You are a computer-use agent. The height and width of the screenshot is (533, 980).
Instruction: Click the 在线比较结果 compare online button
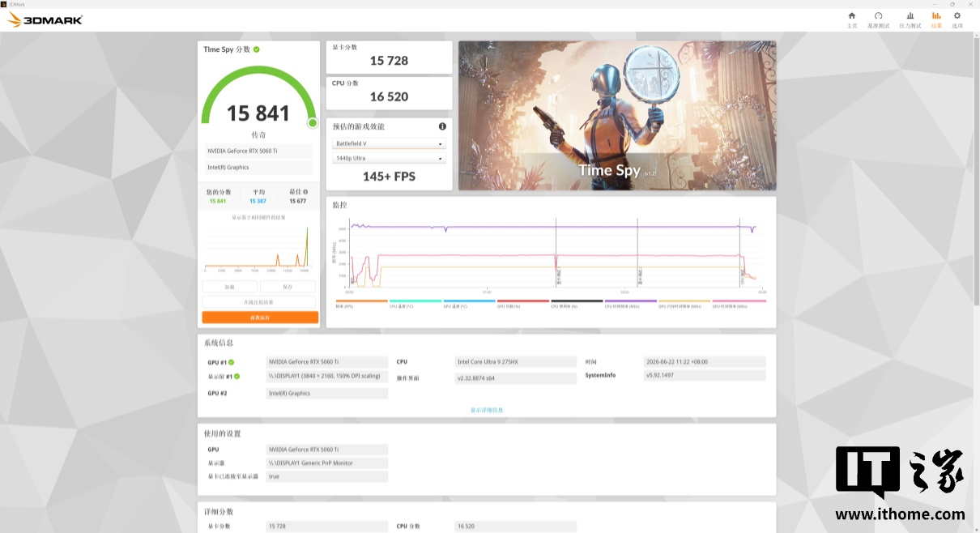tap(258, 302)
